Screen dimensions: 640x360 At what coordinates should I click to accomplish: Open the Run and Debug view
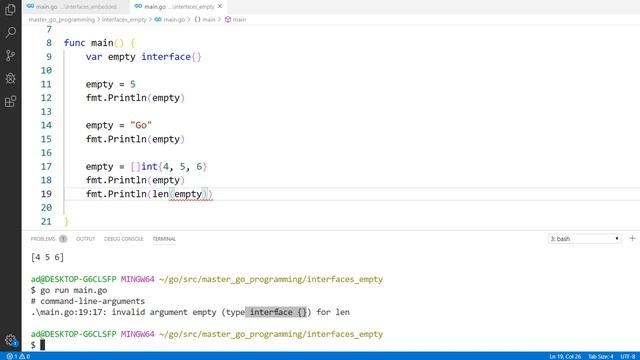tap(10, 78)
